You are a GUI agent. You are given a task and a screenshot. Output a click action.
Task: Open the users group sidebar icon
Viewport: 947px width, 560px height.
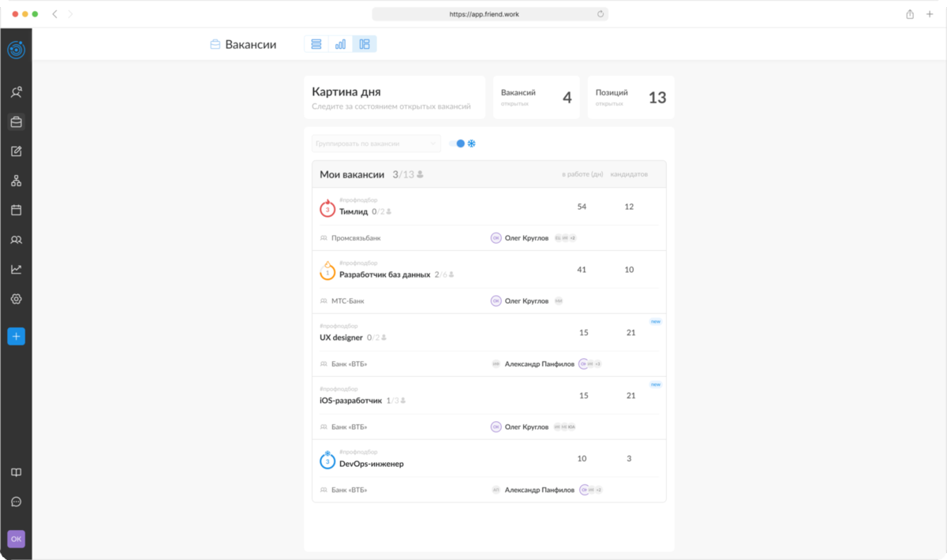pyautogui.click(x=16, y=240)
